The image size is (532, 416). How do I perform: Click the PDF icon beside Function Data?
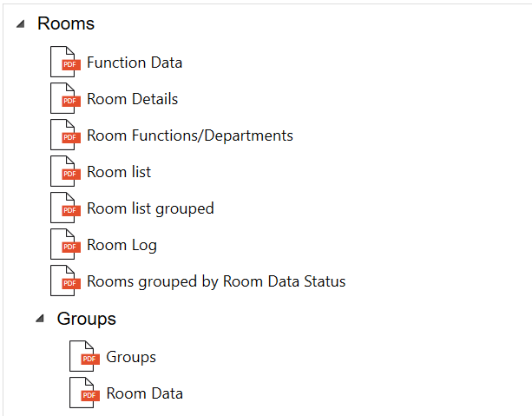pos(64,63)
